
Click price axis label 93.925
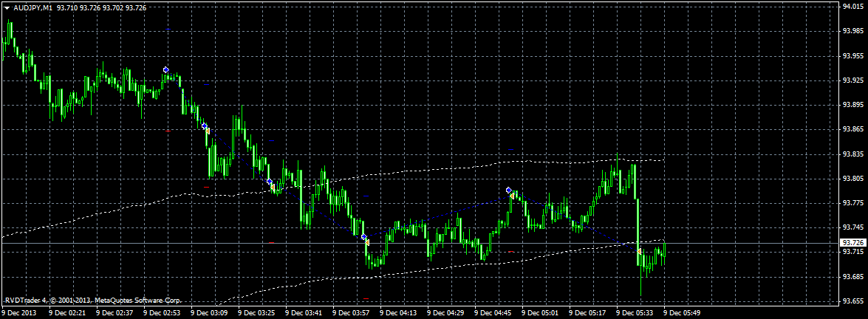coord(852,80)
